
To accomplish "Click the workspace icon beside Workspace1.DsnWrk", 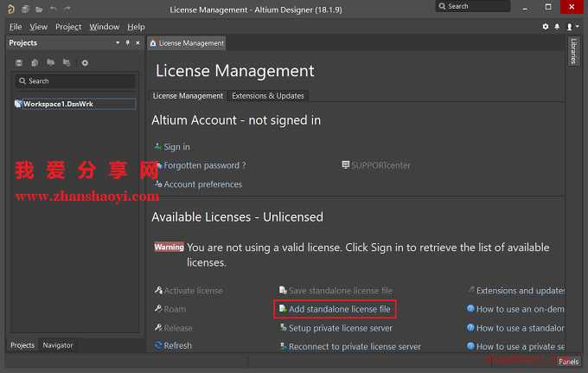I will 18,104.
